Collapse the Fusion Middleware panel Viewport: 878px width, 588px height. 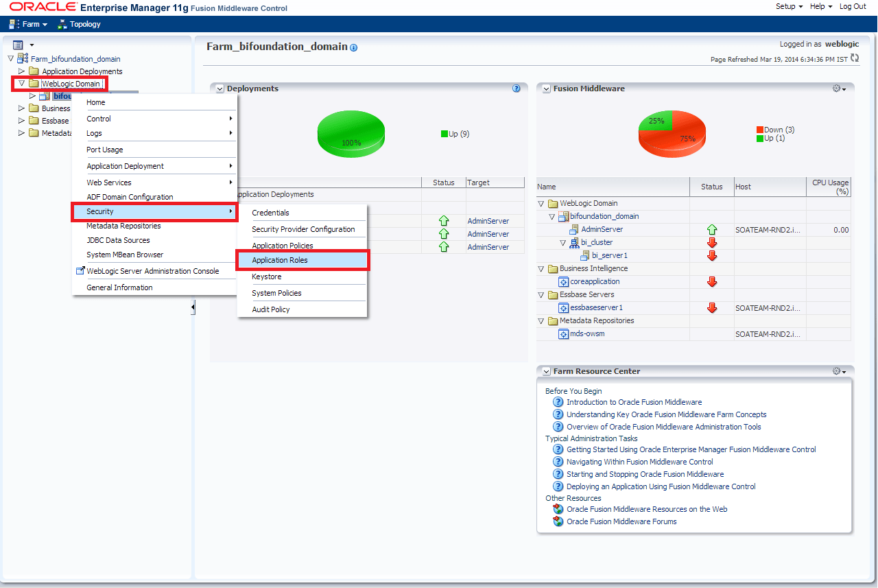click(547, 89)
